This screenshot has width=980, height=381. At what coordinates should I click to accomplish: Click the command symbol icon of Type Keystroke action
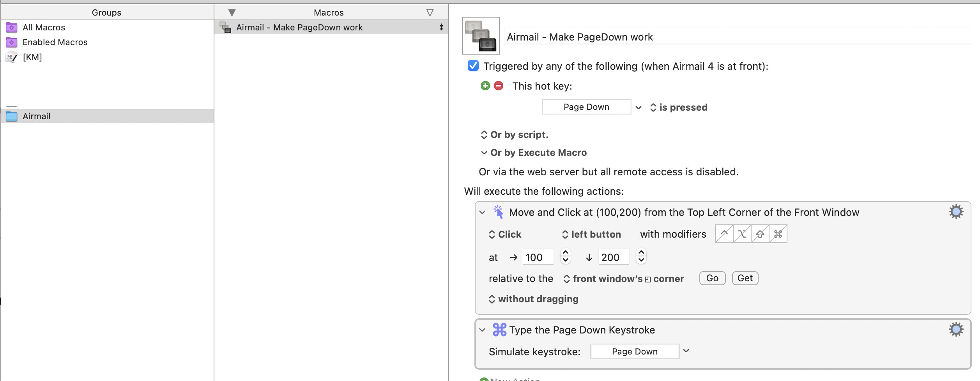coord(499,330)
